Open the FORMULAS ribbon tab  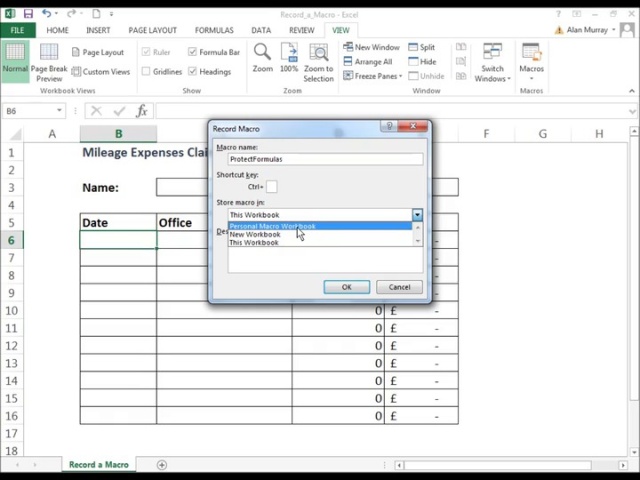point(214,30)
